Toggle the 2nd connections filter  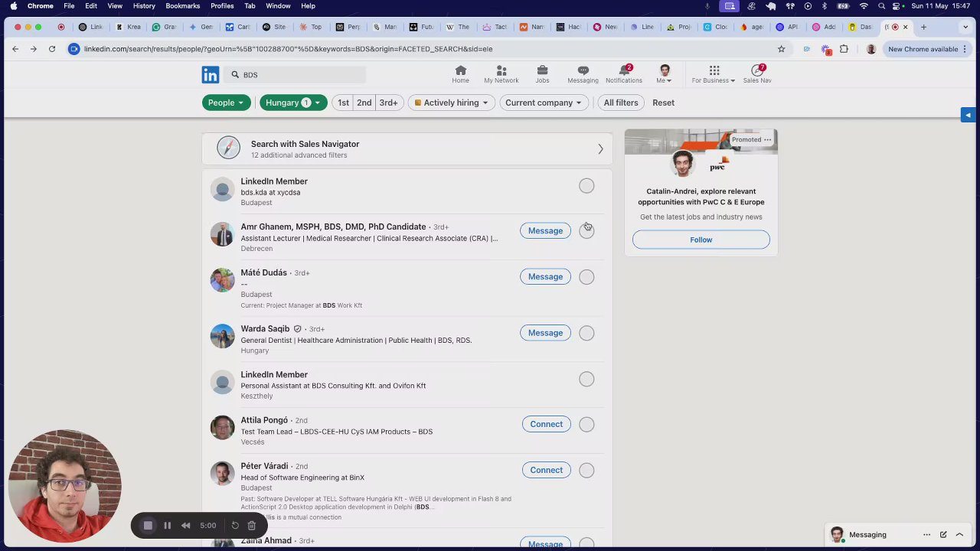pyautogui.click(x=364, y=103)
